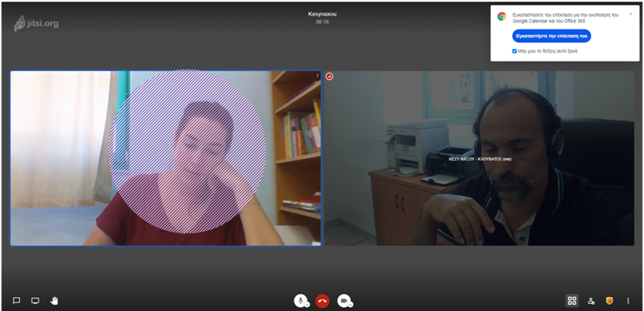Screen dimensions: 644x311
Task: Open the chat panel icon
Action: (16, 301)
